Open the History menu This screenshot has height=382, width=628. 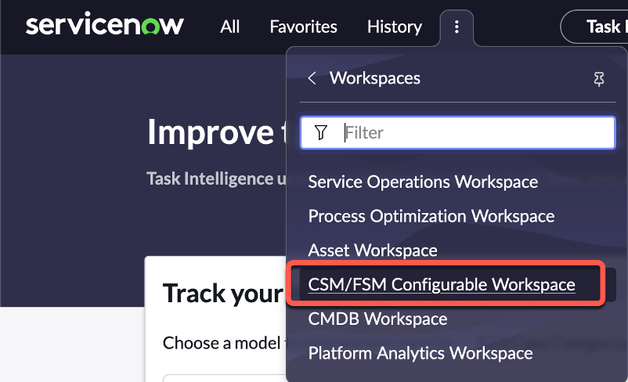pyautogui.click(x=395, y=27)
